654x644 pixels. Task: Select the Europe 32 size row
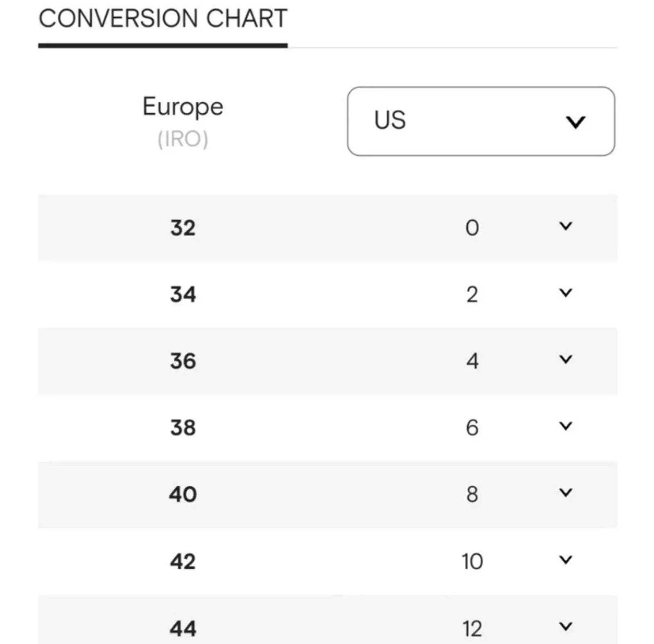[328, 228]
